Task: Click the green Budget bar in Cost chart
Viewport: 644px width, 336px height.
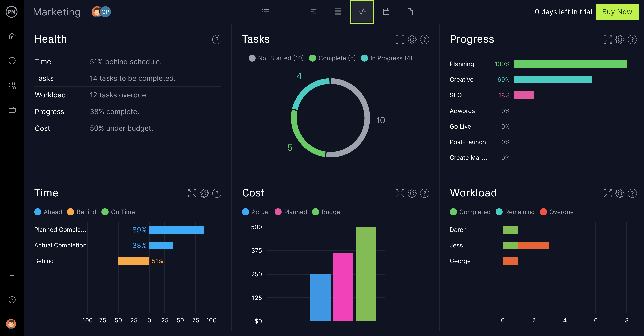Action: coord(365,274)
